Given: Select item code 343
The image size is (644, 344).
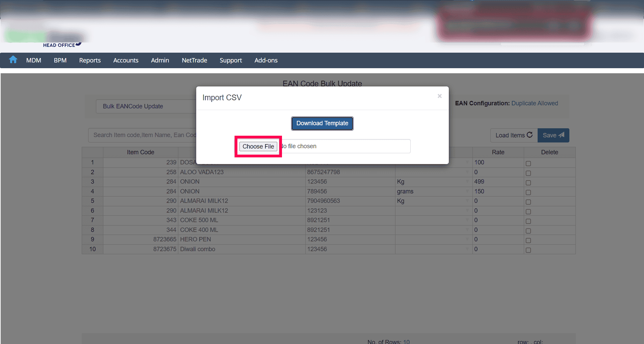Looking at the screenshot, I should 140,220.
